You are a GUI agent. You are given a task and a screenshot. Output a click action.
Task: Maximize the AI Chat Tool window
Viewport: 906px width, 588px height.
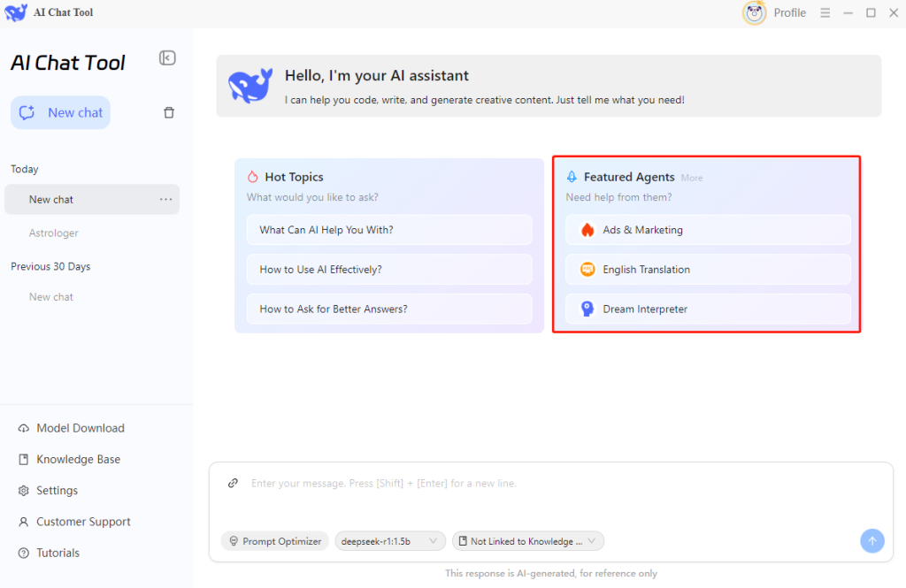[x=871, y=12]
